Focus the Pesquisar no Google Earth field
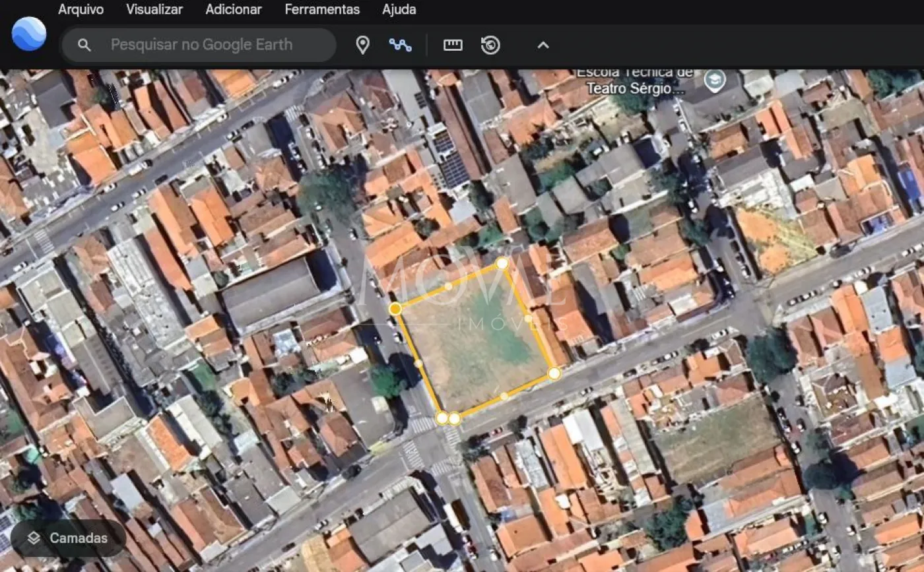This screenshot has width=924, height=572. pos(201,45)
